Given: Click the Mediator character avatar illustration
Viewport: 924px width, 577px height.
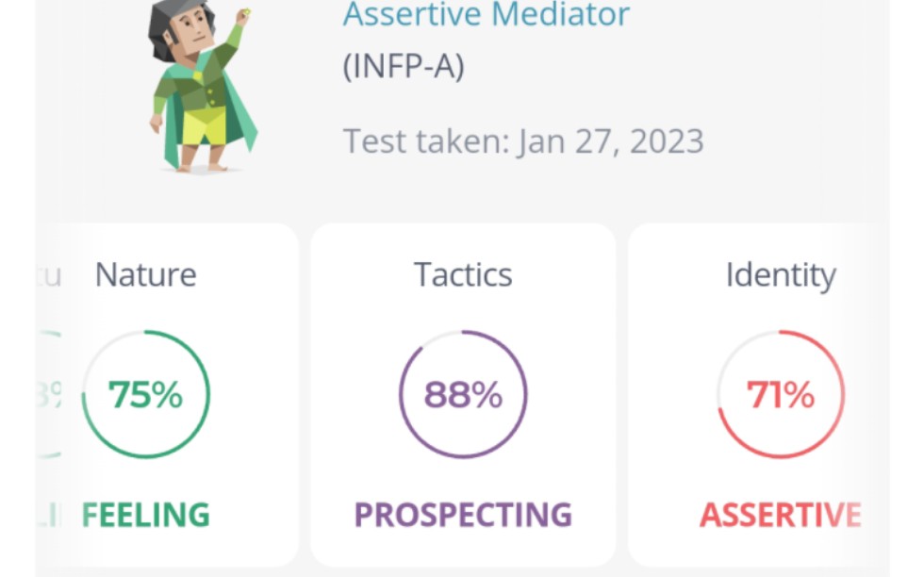Looking at the screenshot, I should pyautogui.click(x=202, y=87).
